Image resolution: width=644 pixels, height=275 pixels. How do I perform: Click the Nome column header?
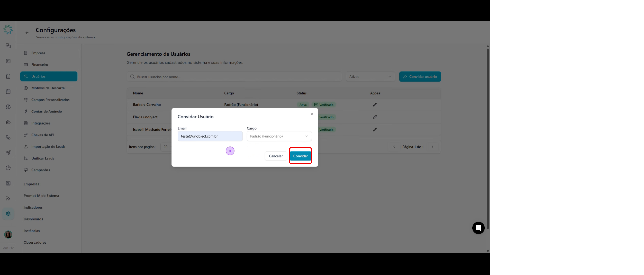138,93
